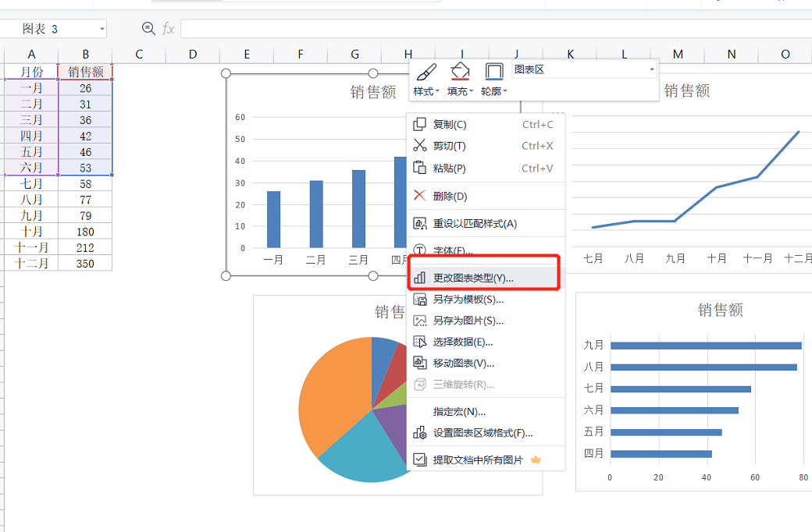Choose 复制(C) from context menu

coord(486,125)
